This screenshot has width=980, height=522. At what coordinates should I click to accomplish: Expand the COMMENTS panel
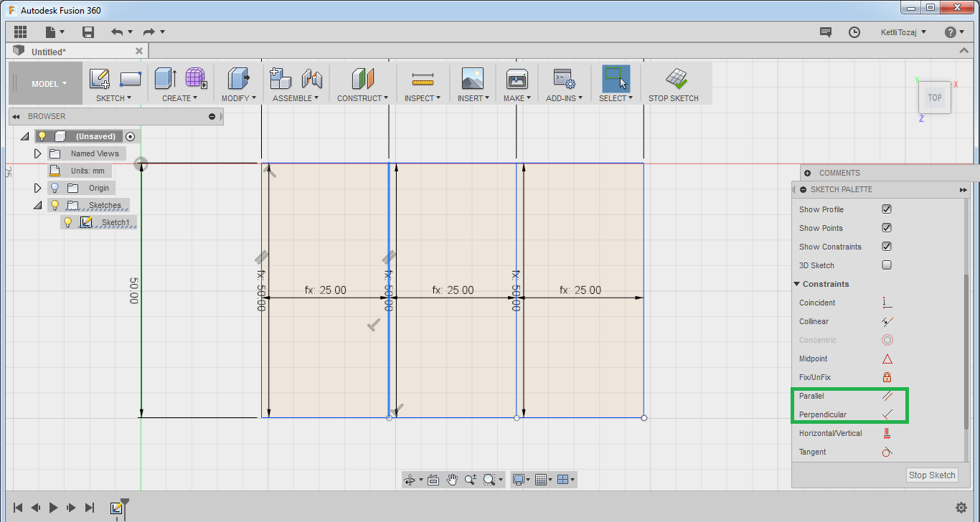click(807, 173)
